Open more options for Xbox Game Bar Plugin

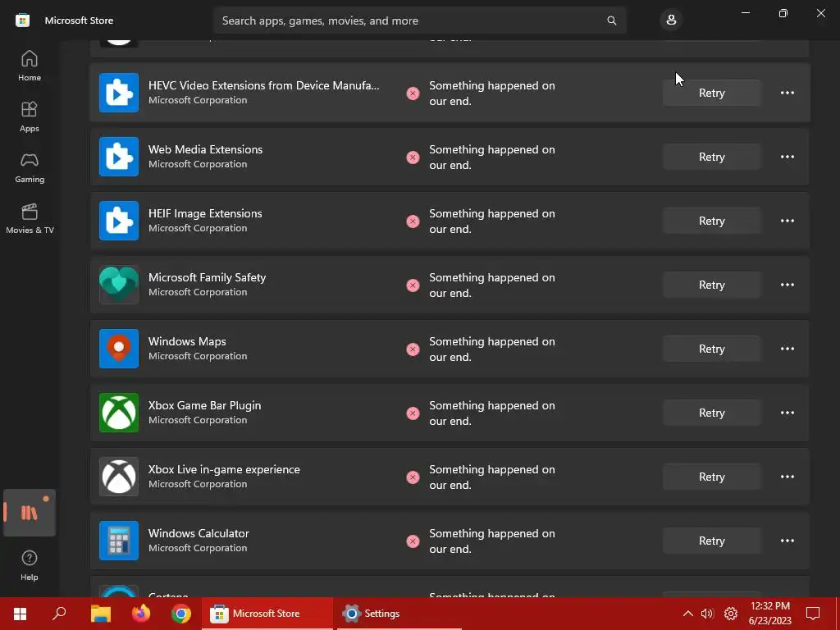pos(787,413)
